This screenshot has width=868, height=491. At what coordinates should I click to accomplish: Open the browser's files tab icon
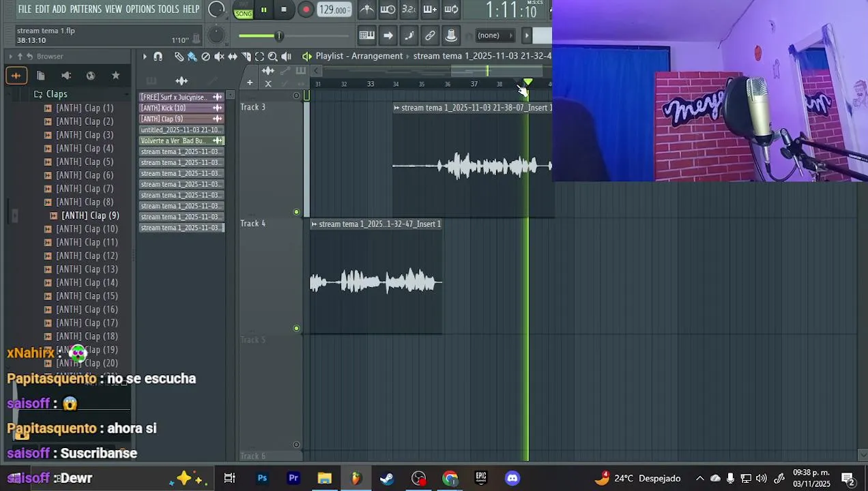coord(40,76)
